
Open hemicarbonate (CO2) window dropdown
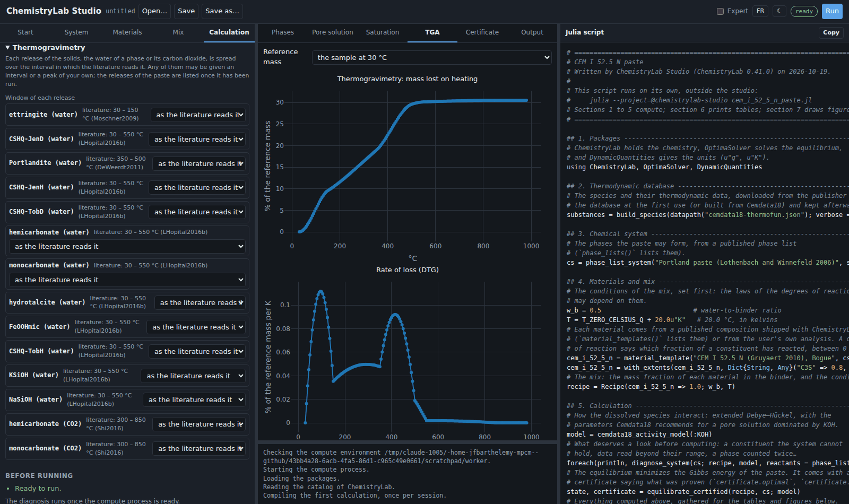199,424
